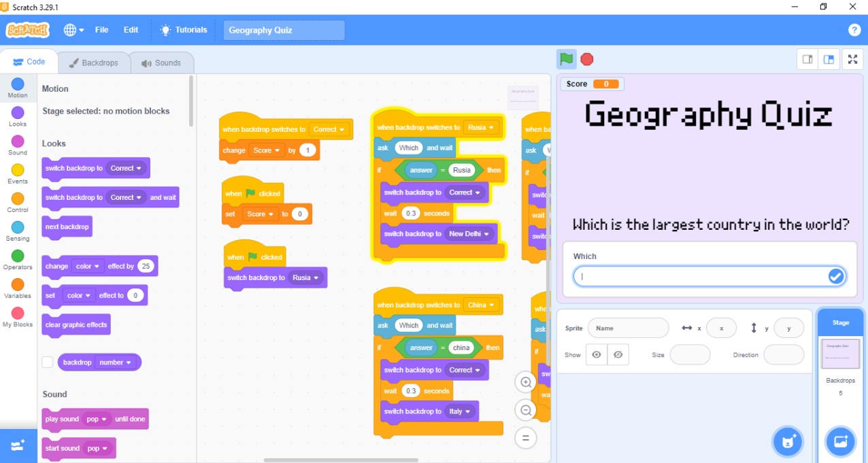Image resolution: width=868 pixels, height=463 pixels.
Task: Switch to the Sounds tab
Action: coord(161,63)
